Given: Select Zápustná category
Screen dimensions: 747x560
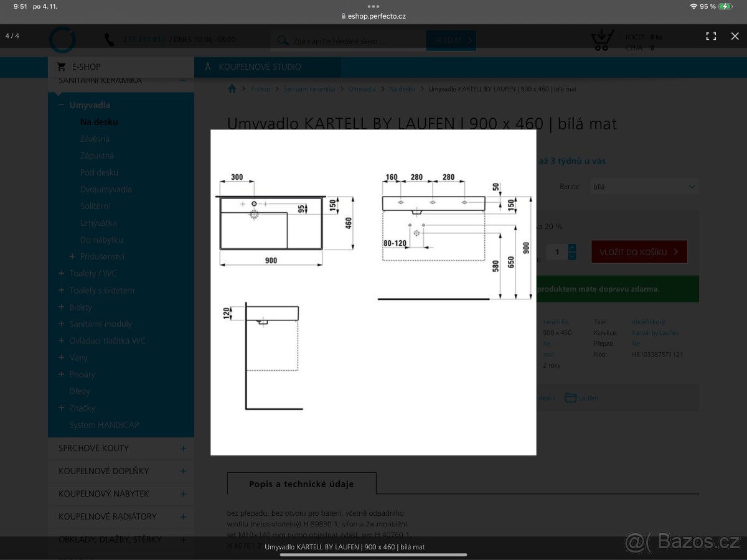Looking at the screenshot, I should point(97,156).
